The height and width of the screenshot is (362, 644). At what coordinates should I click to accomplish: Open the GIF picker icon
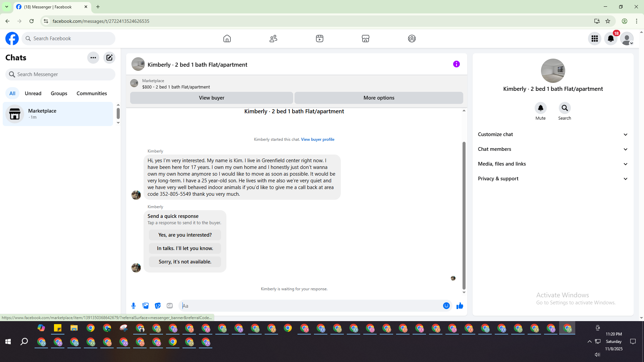coord(170,306)
